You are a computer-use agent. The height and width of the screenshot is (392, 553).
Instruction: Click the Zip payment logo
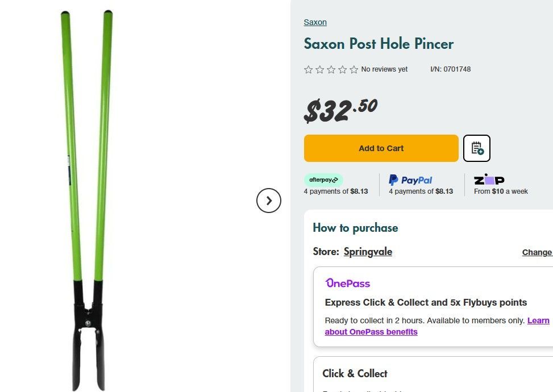(489, 180)
